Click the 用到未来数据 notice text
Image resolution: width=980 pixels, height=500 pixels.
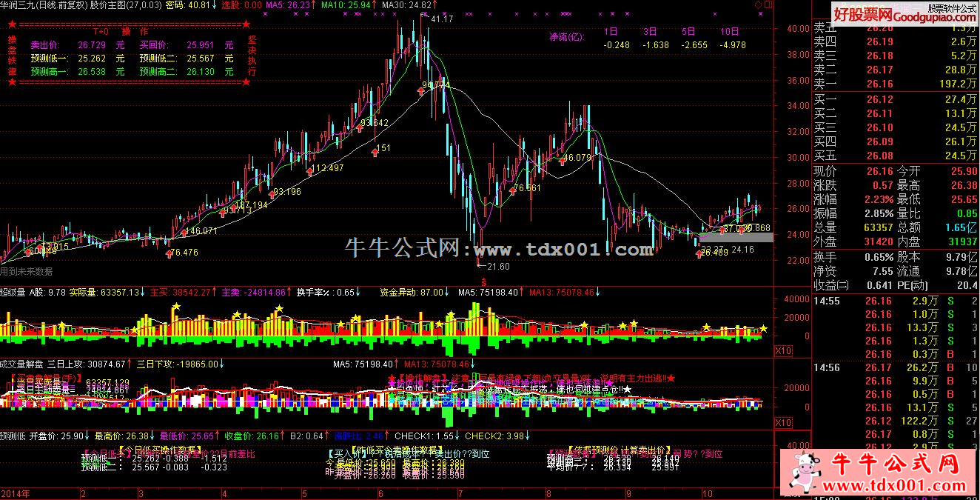coord(27,271)
